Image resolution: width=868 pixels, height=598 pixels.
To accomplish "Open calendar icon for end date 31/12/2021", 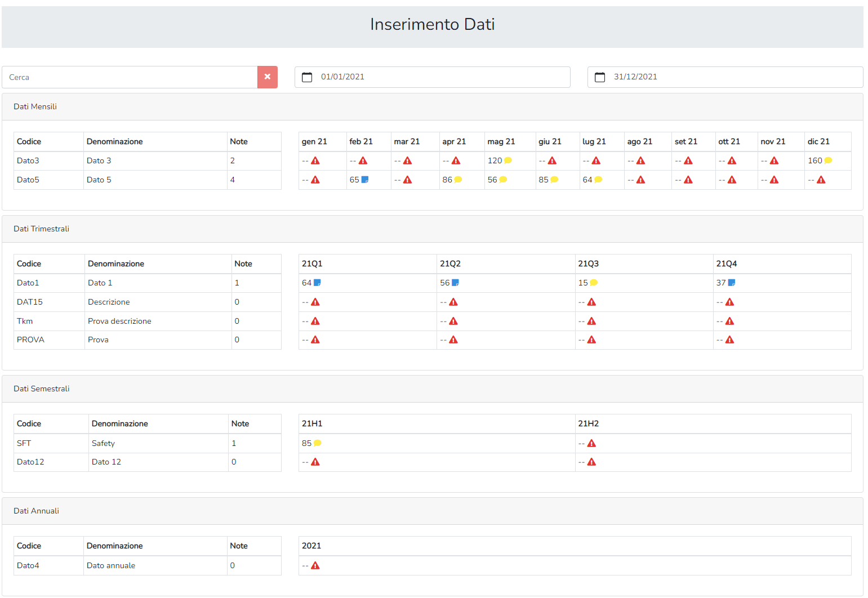I will tap(600, 77).
